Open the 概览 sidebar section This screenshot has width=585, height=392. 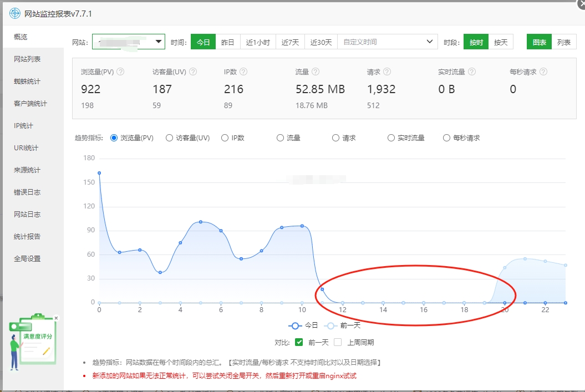tap(33, 37)
